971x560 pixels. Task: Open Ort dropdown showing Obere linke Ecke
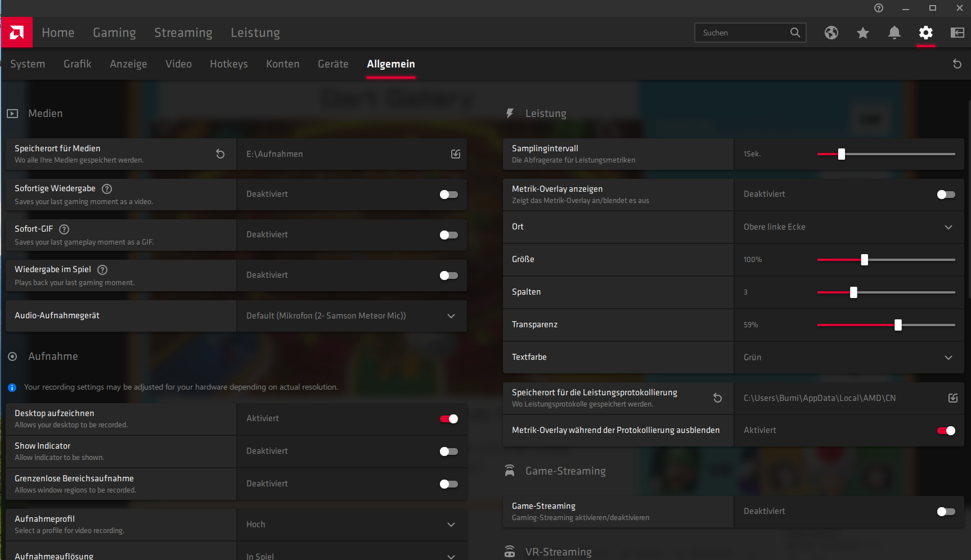[849, 227]
